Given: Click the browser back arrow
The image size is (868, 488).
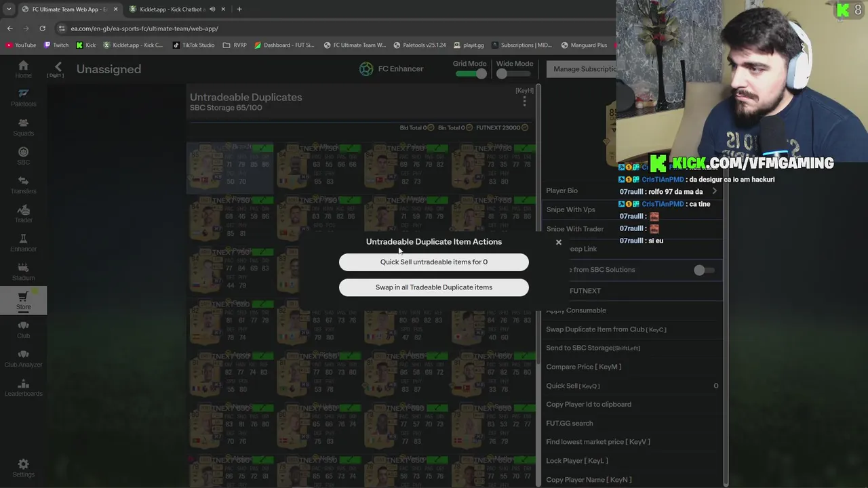Looking at the screenshot, I should click(x=9, y=28).
